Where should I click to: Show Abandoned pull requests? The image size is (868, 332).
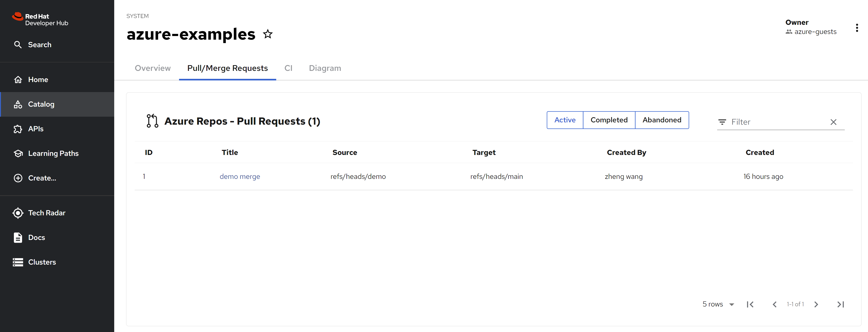[662, 120]
